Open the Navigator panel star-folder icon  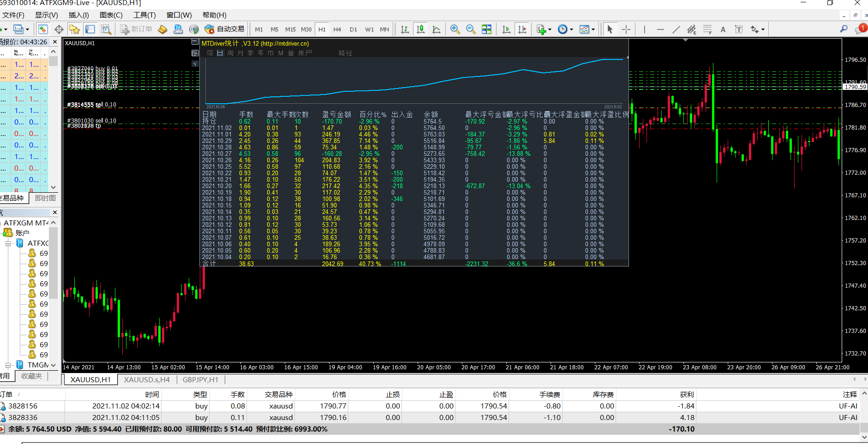(74, 30)
